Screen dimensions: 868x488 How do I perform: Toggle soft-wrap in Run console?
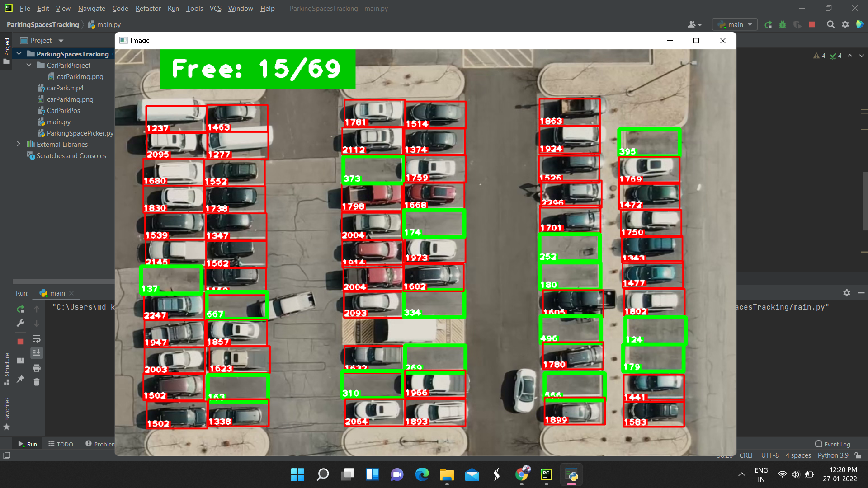click(x=37, y=338)
